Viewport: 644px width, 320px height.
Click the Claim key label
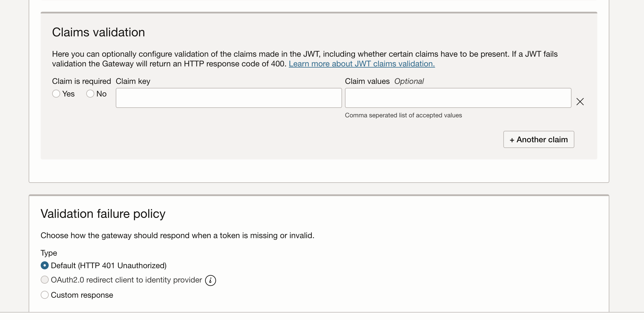[x=133, y=81]
